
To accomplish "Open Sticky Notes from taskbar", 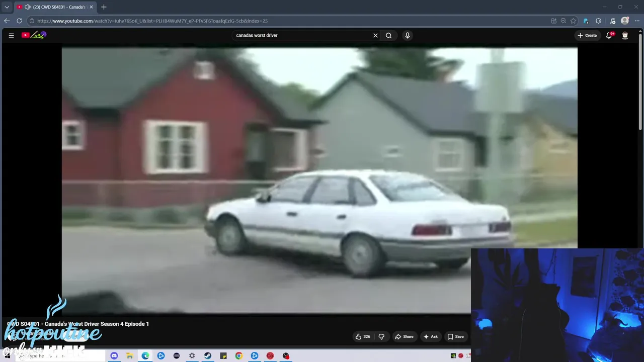I will 223,355.
